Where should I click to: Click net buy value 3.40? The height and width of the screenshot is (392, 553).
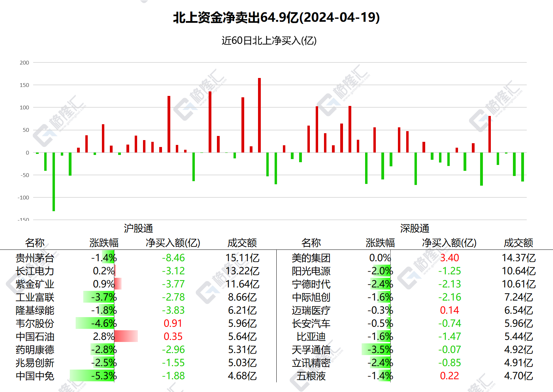point(449,258)
